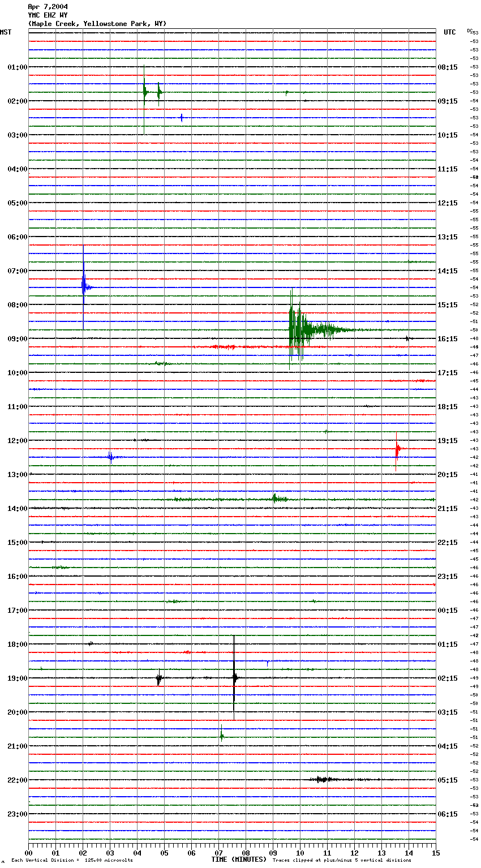Image resolution: width=481 pixels, height=868 pixels.
Task: Click the '19:15' UTC time label
Action: [x=448, y=441]
